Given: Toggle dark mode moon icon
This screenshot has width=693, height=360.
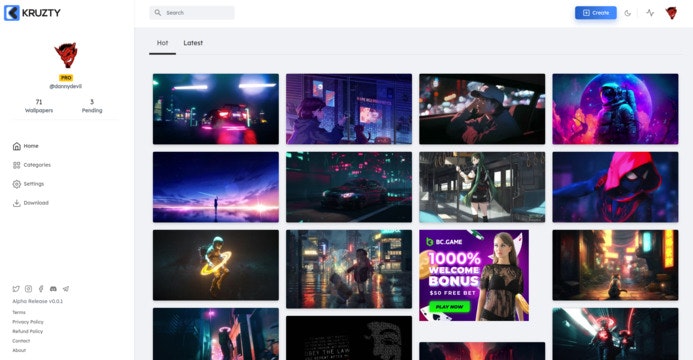Looking at the screenshot, I should tap(627, 13).
